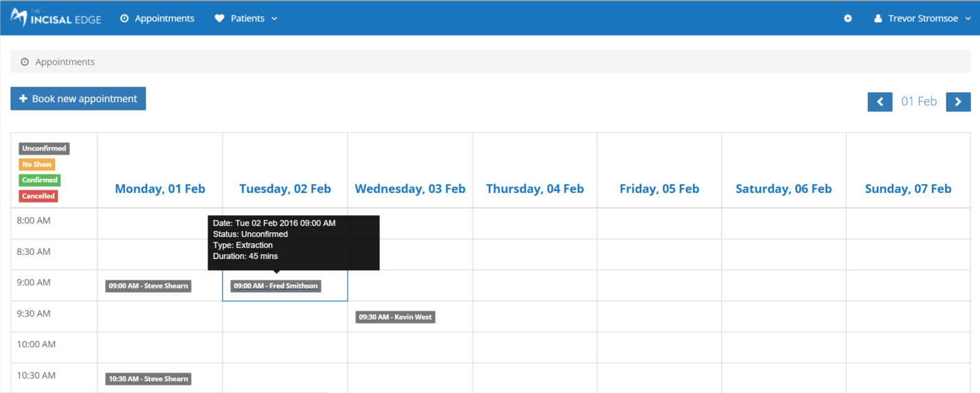Viewport: 980px width, 393px height.
Task: Select the Wednesday, 03 Feb column header
Action: click(410, 189)
